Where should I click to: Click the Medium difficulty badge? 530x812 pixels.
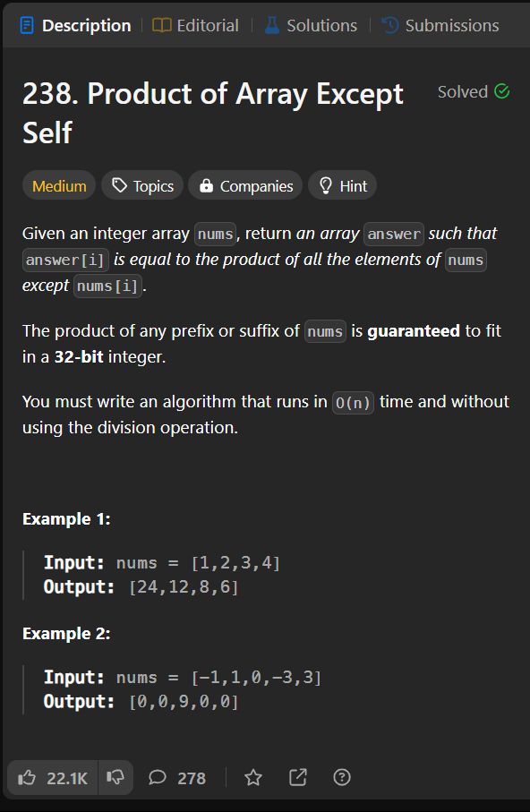[x=59, y=185]
